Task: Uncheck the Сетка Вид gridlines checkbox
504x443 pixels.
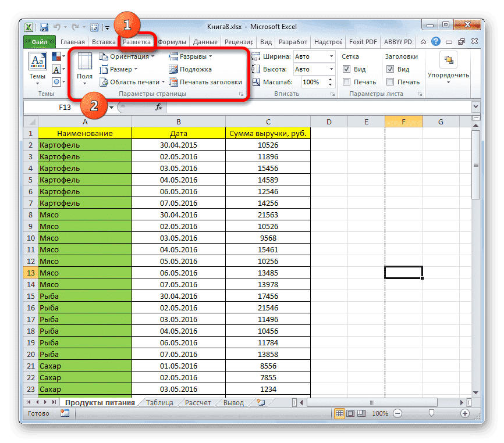Action: (x=346, y=69)
